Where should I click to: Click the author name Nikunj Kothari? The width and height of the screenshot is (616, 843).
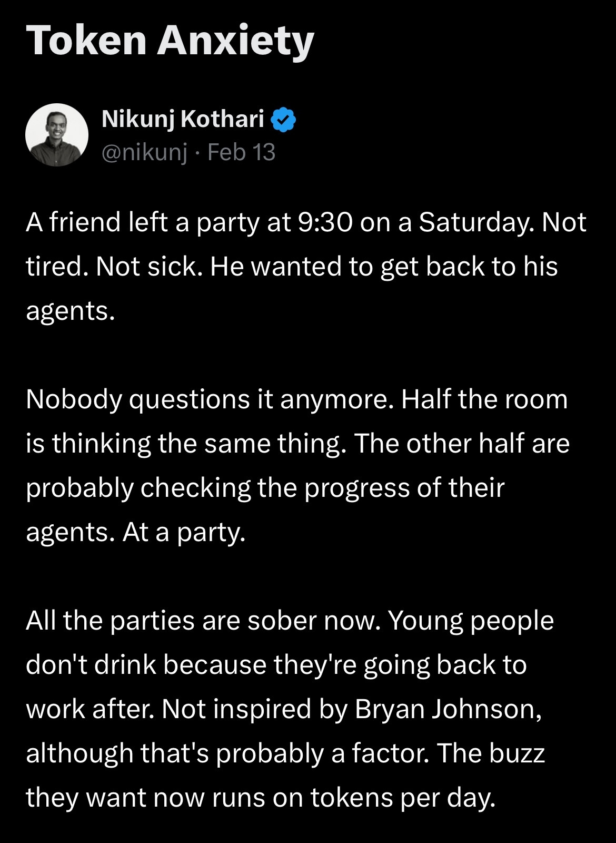(182, 119)
